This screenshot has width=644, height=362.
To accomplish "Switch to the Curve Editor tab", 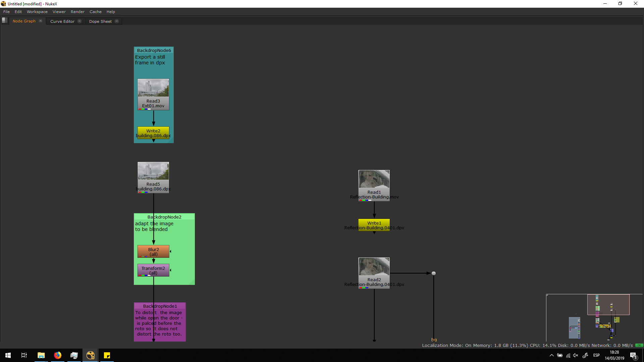I will point(62,21).
